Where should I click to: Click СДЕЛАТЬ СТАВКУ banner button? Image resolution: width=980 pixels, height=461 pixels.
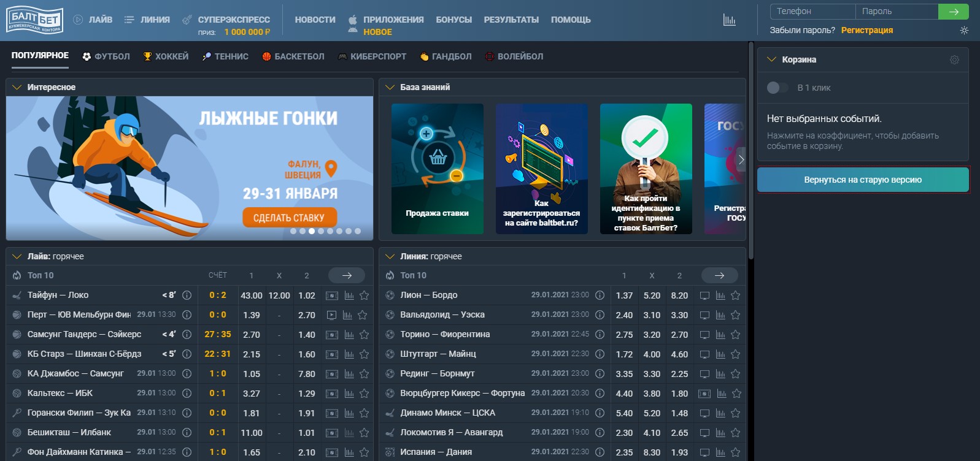[289, 218]
